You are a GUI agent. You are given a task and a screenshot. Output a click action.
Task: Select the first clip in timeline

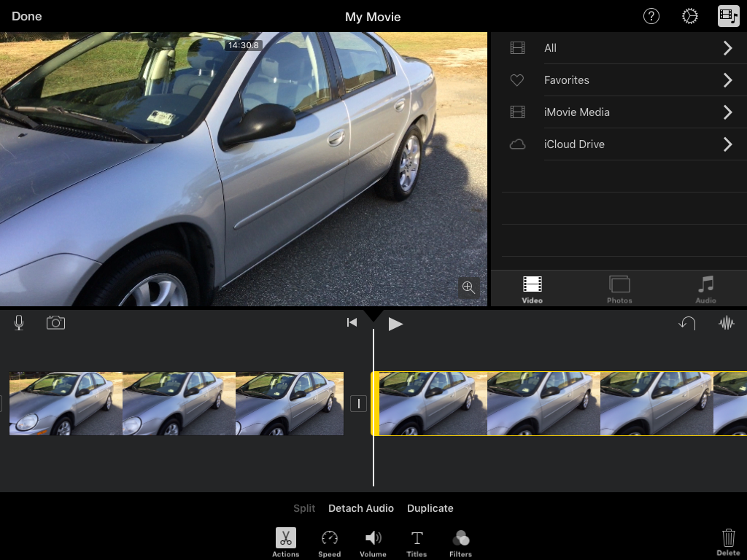pos(177,403)
